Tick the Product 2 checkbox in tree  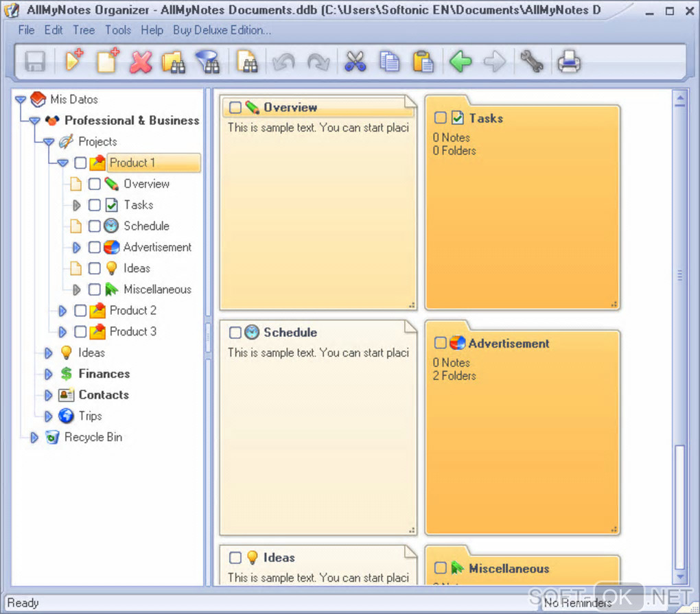pyautogui.click(x=80, y=310)
